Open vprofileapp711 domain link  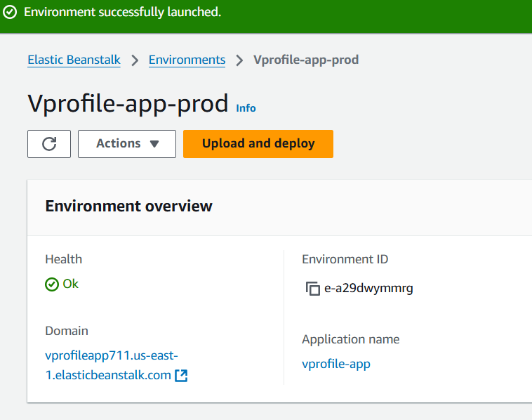(x=112, y=365)
